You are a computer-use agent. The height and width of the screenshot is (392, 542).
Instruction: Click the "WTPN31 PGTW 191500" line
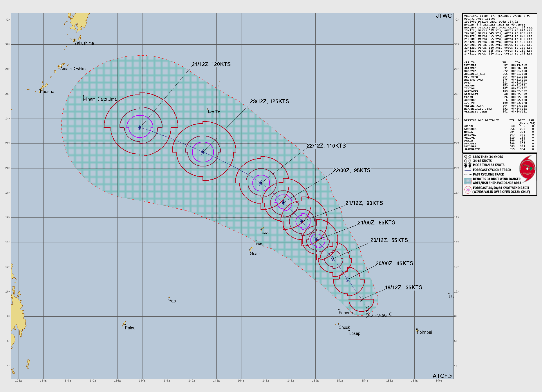click(480, 19)
